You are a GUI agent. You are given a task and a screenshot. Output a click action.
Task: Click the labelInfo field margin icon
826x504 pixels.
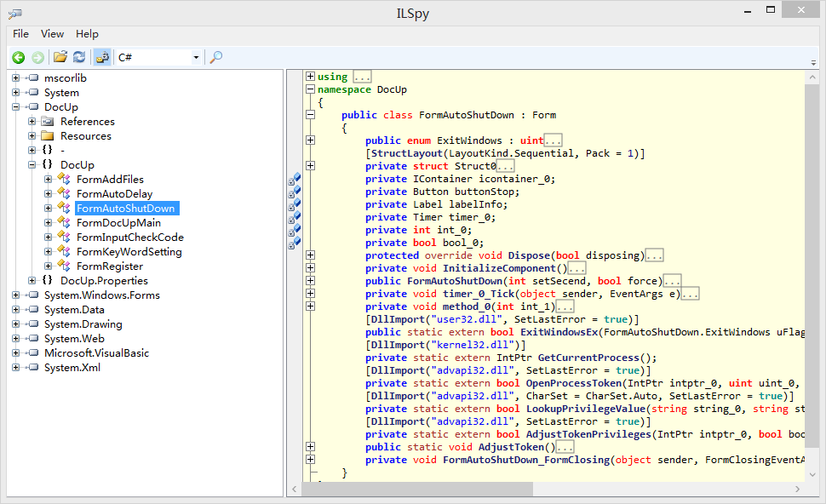(295, 204)
